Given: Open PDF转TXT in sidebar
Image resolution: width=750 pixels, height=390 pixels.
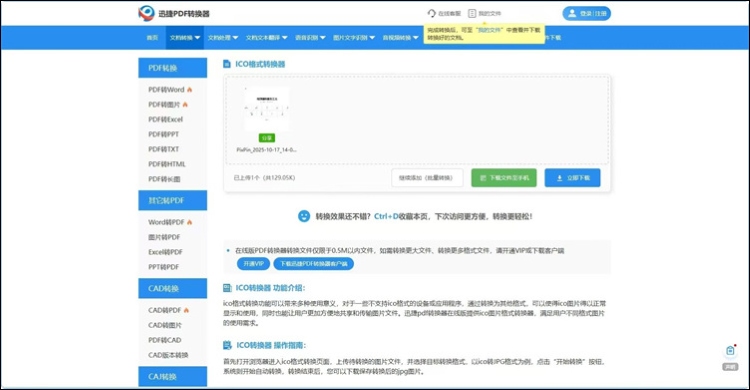Looking at the screenshot, I should [164, 149].
